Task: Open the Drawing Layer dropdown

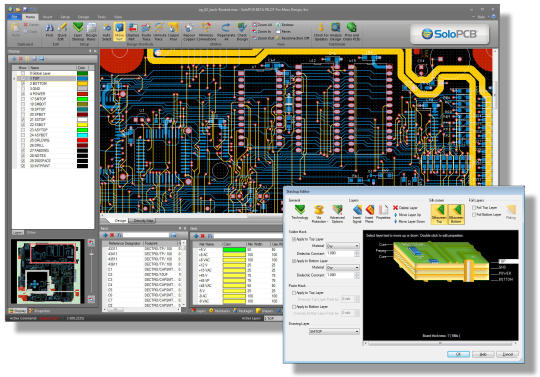Action: coord(334,332)
